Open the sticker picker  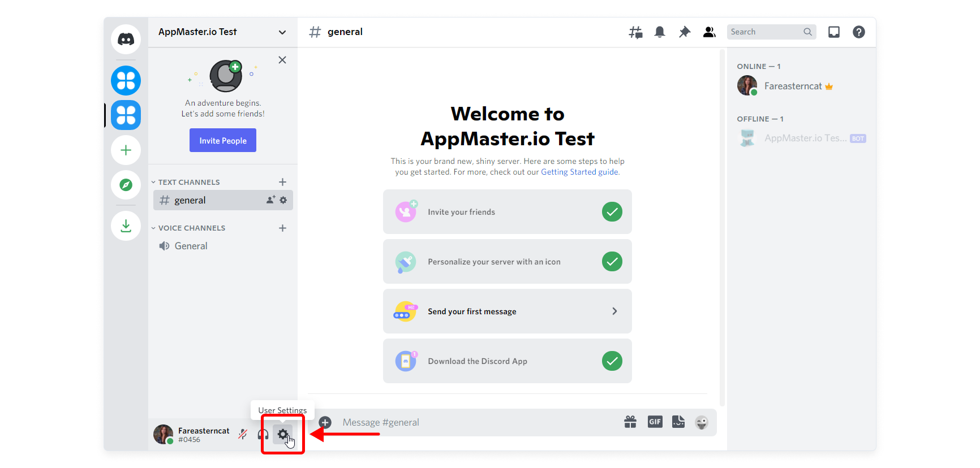click(678, 422)
